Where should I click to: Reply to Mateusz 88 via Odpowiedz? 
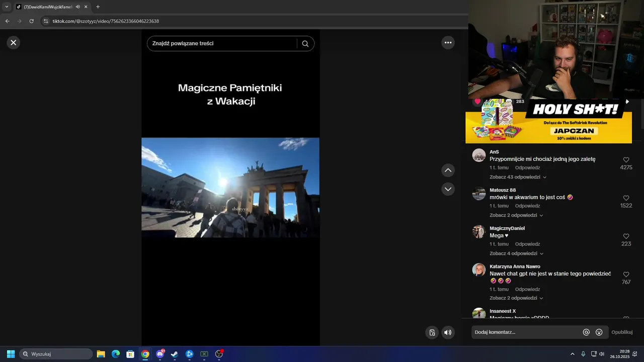click(x=527, y=206)
